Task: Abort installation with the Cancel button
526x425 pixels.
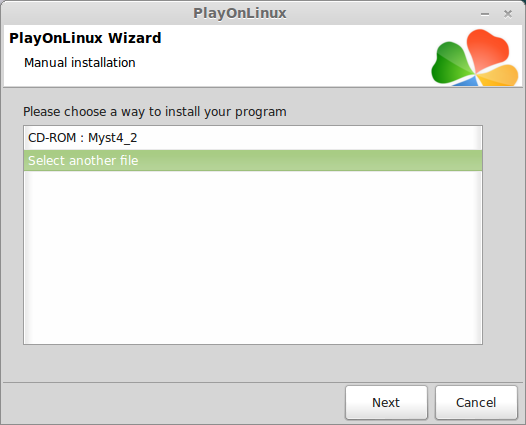Action: (x=476, y=402)
